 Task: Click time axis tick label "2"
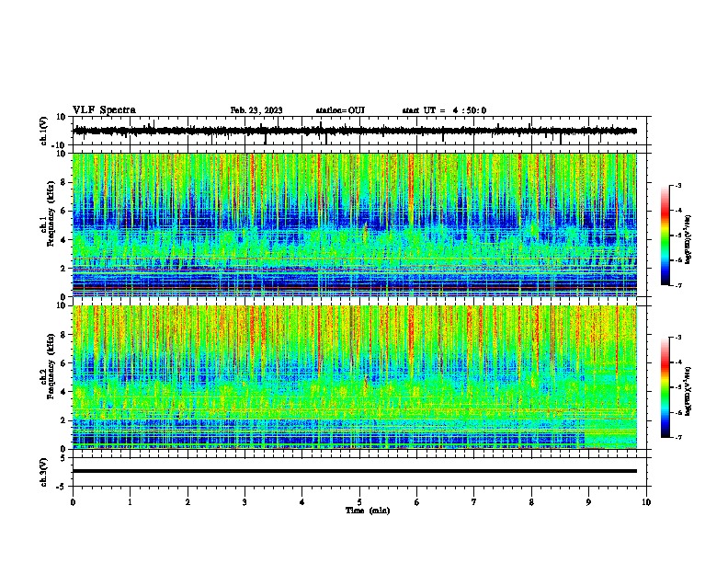(x=188, y=502)
